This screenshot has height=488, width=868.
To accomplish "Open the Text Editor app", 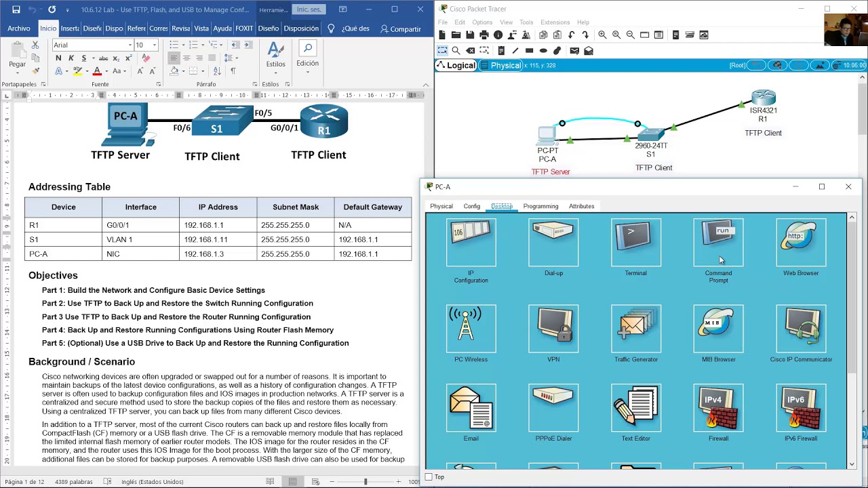I will click(636, 408).
